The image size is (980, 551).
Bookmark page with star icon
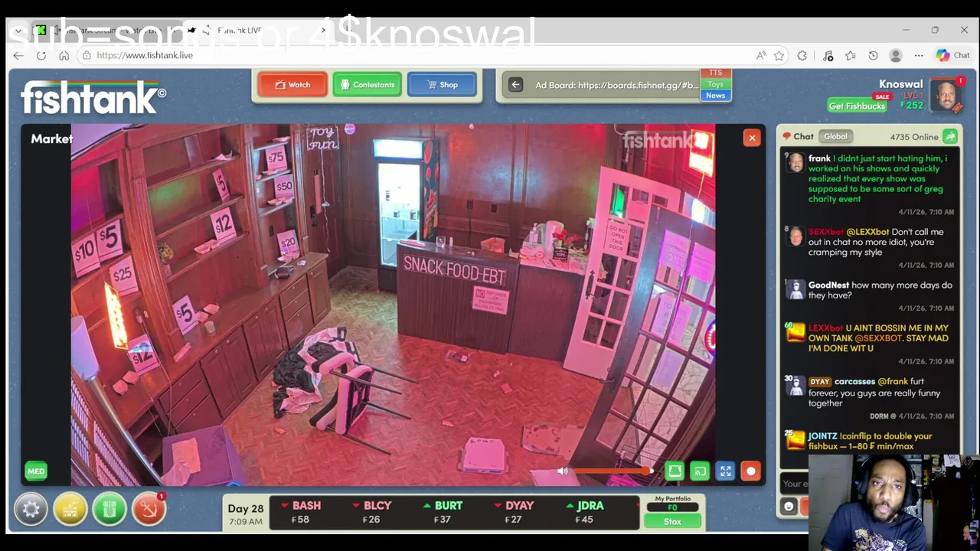(779, 55)
